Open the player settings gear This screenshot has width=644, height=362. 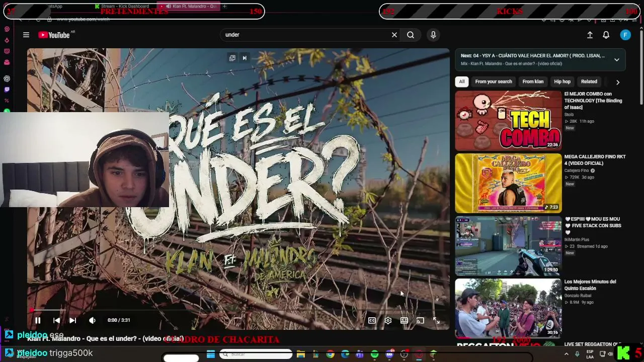(388, 320)
